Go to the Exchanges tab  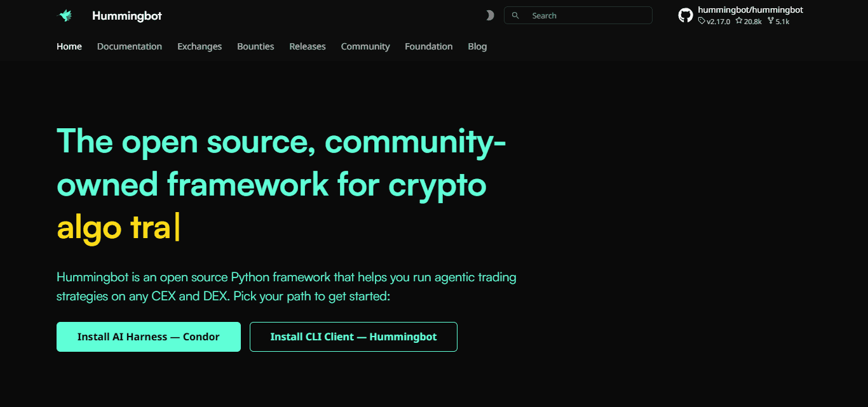[x=200, y=46]
